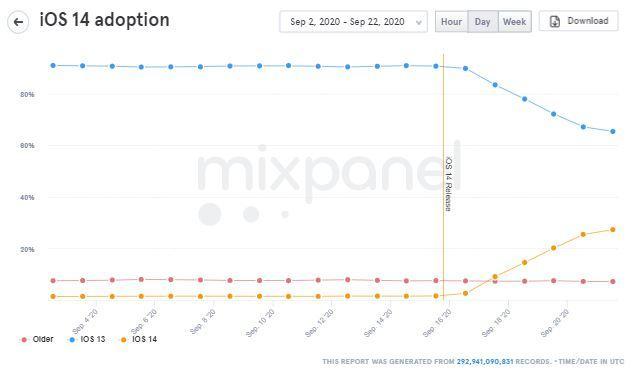Click the orange iOS 14 legend dot
The height and width of the screenshot is (372, 632).
pos(124,340)
